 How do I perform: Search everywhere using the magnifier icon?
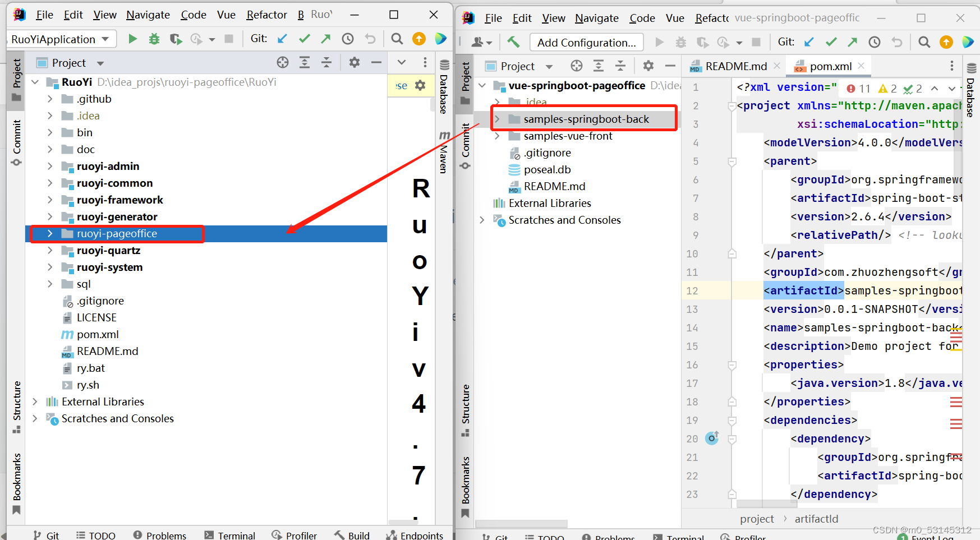point(397,39)
